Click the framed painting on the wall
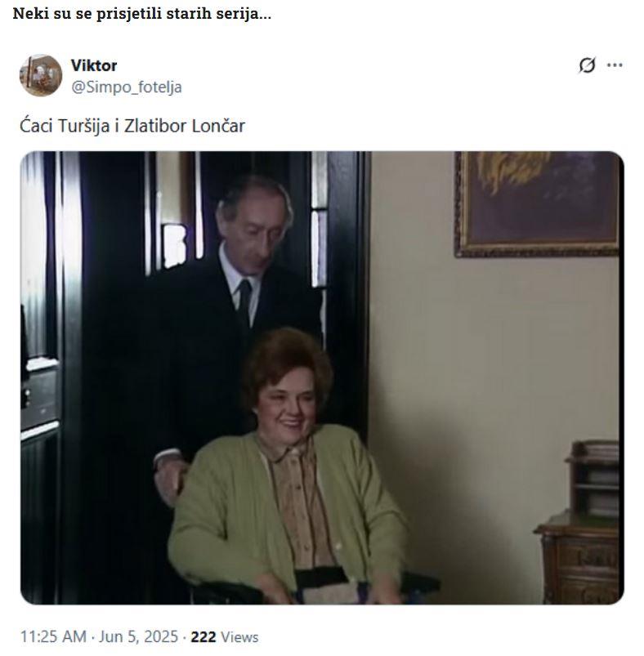The image size is (644, 656). click(x=538, y=203)
